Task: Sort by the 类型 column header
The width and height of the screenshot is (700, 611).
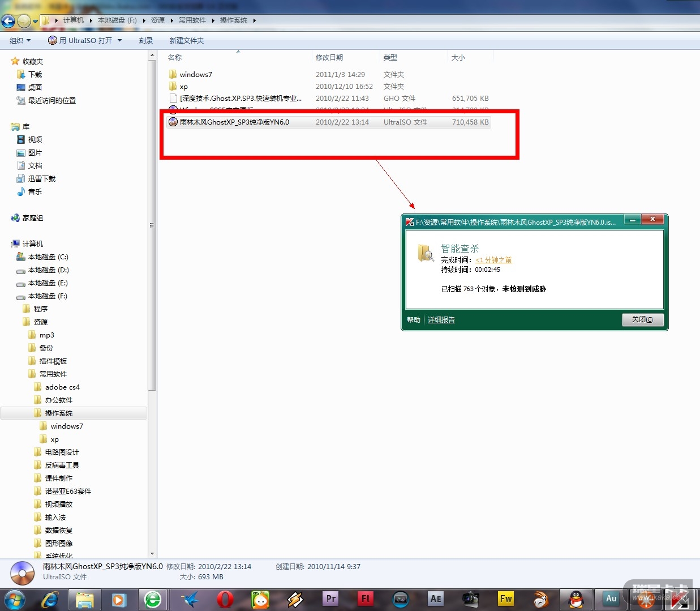Action: 414,58
